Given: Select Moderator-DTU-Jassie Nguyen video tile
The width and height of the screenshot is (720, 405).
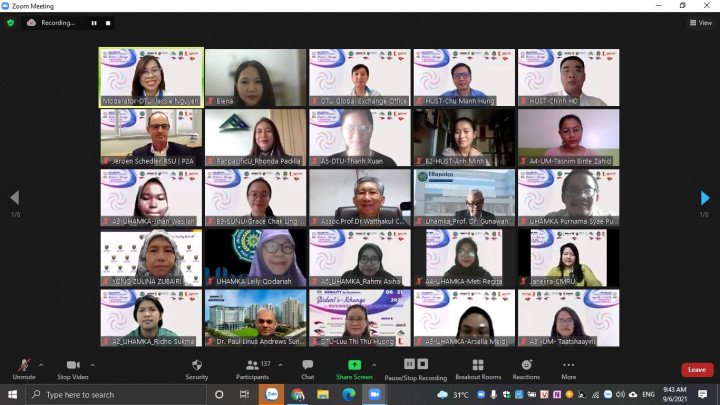Looking at the screenshot, I should point(151,78).
